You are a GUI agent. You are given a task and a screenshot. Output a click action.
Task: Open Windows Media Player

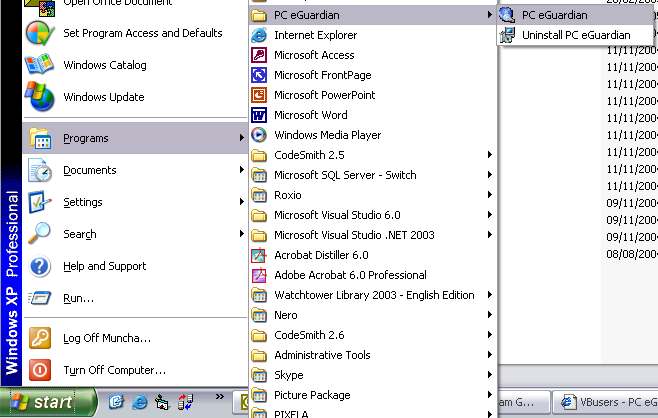coord(327,135)
